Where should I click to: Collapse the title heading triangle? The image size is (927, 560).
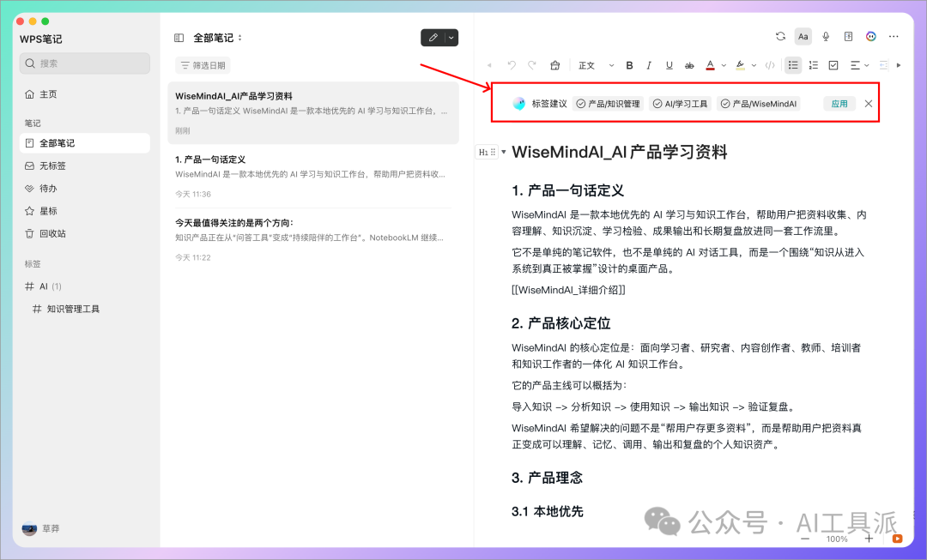point(504,152)
